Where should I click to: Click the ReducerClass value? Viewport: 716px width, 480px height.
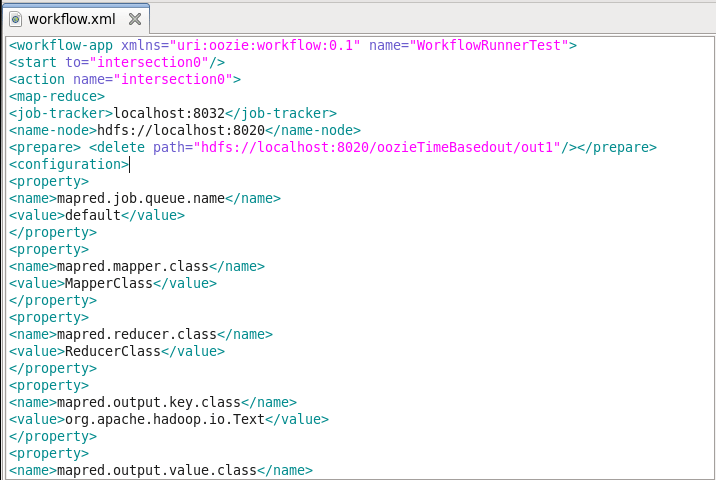coord(113,351)
